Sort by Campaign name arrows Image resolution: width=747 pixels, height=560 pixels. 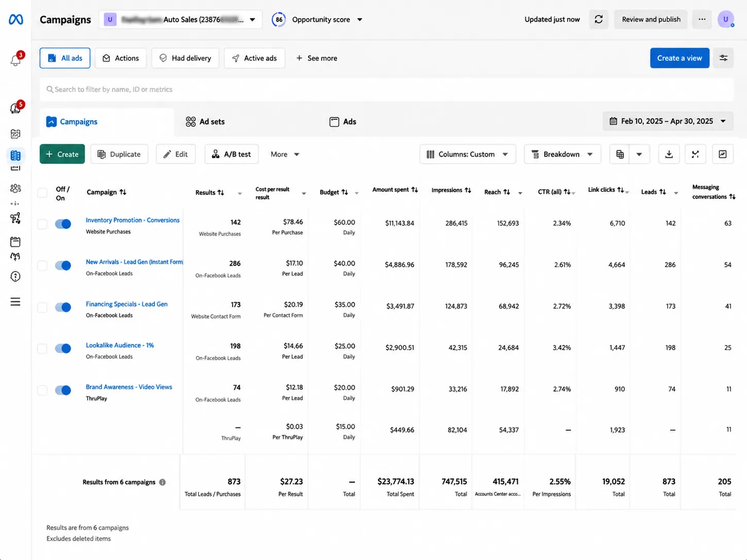(x=123, y=192)
